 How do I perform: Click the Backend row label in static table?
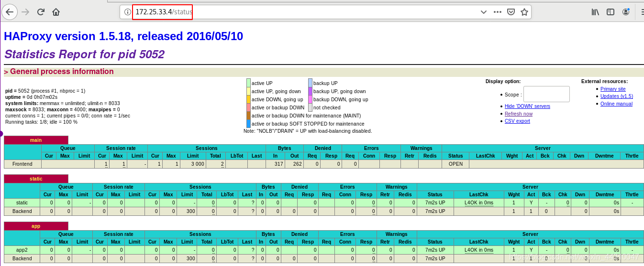click(x=22, y=211)
